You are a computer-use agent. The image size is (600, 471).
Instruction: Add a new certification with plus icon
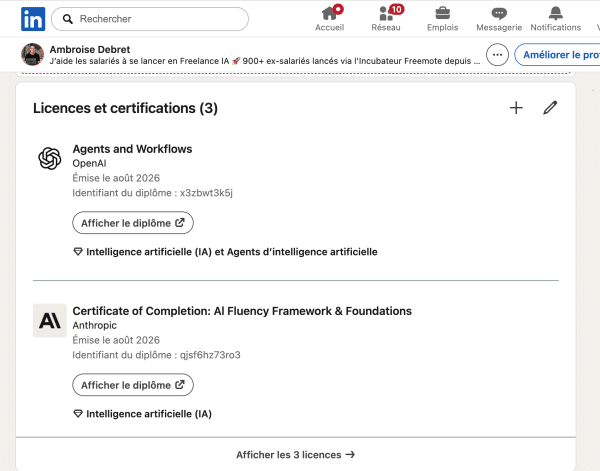point(516,108)
